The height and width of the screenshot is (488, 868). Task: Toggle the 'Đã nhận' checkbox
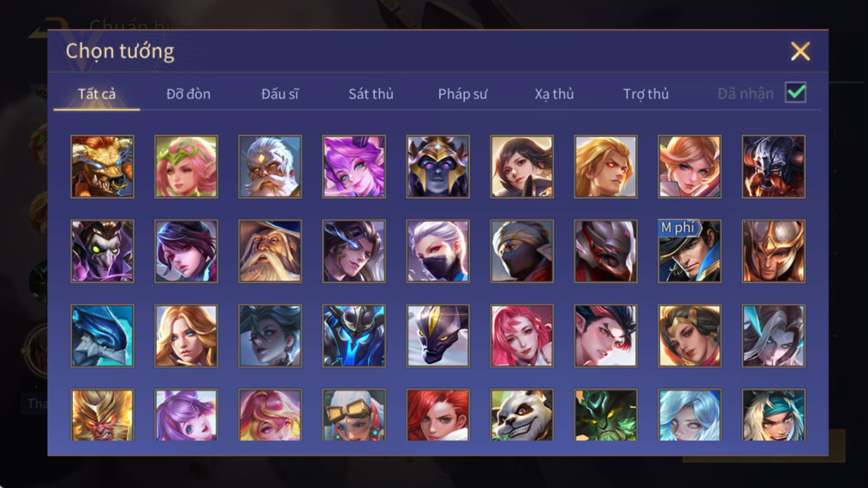pos(795,93)
